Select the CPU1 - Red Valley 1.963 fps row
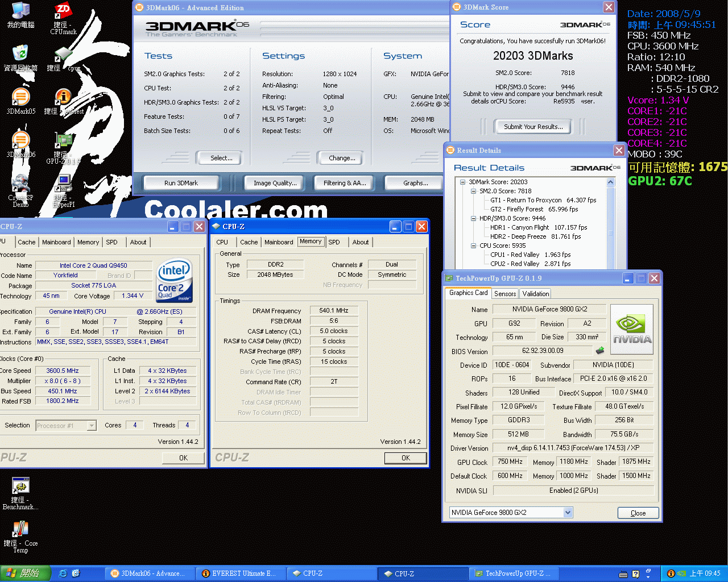 click(x=530, y=255)
